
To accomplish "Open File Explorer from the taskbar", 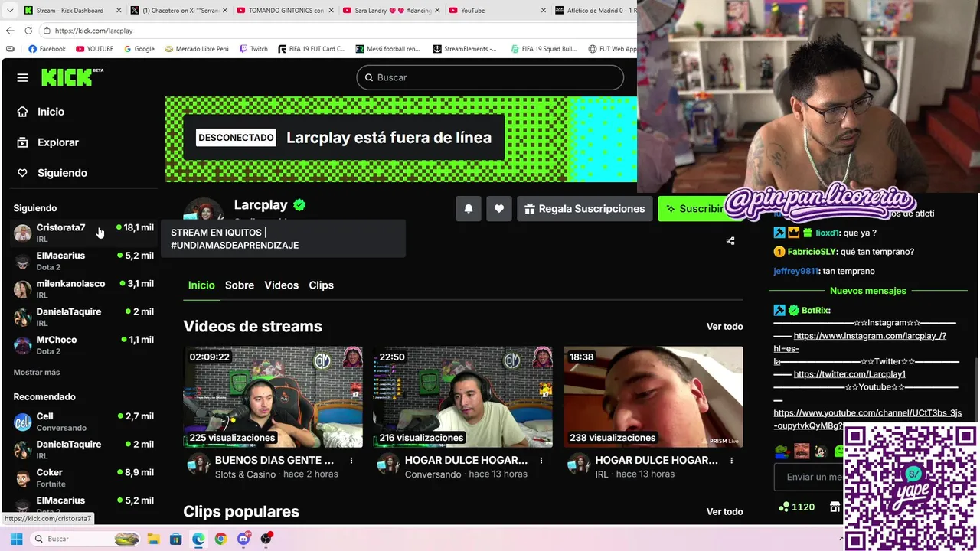I will (153, 539).
